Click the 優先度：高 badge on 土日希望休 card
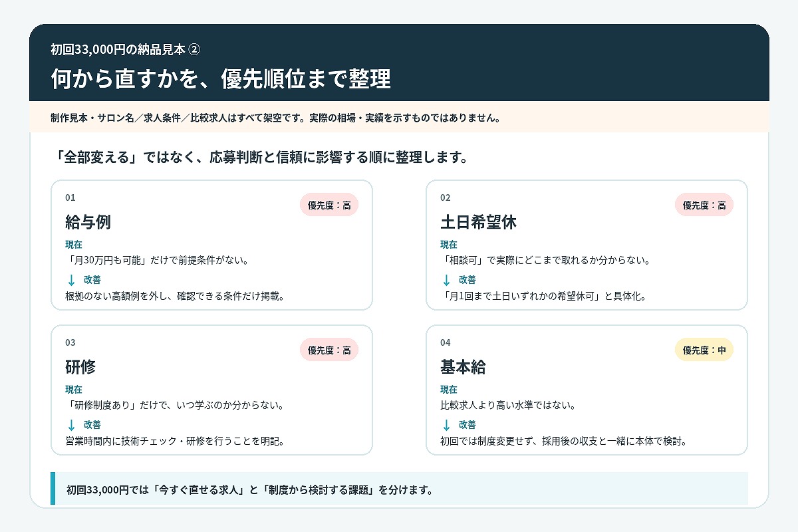The height and width of the screenshot is (532, 798). [x=704, y=205]
